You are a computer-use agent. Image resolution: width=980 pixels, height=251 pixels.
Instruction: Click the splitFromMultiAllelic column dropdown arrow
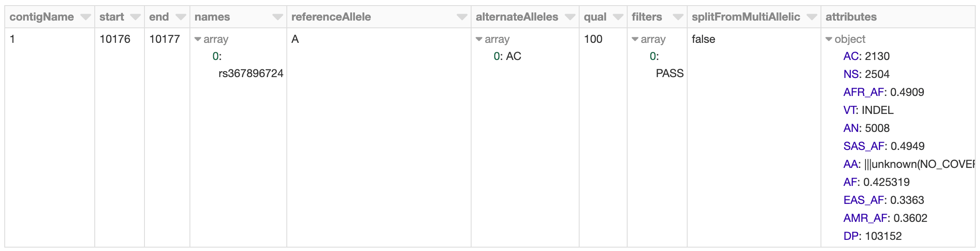[x=812, y=17]
